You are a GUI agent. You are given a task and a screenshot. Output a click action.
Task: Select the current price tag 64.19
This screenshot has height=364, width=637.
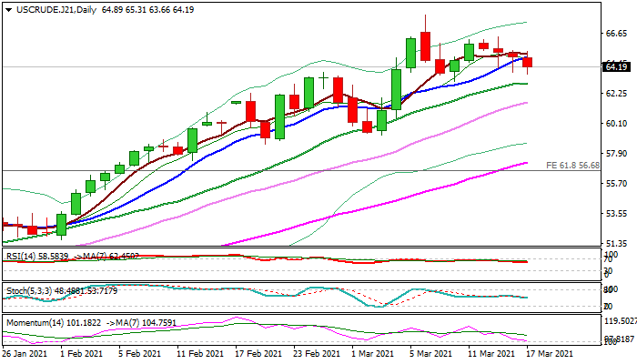click(x=617, y=66)
